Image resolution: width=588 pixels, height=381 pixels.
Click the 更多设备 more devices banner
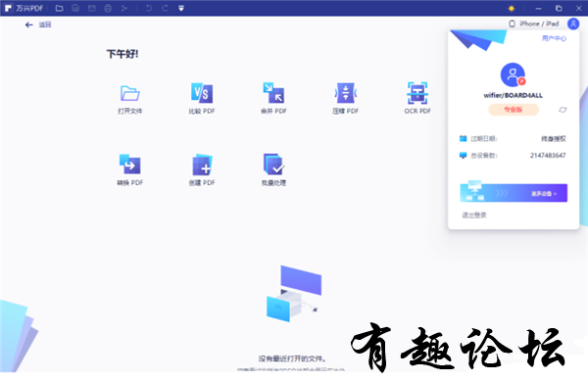click(x=514, y=193)
